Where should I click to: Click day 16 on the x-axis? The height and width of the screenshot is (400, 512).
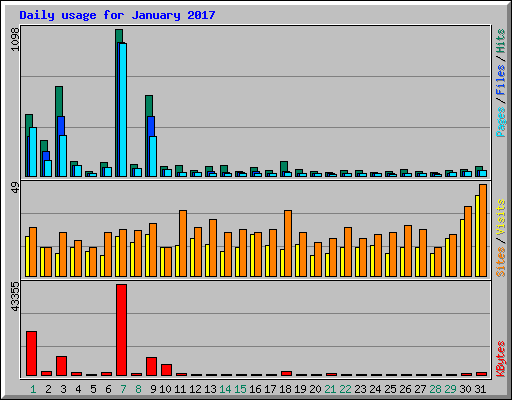point(255,389)
